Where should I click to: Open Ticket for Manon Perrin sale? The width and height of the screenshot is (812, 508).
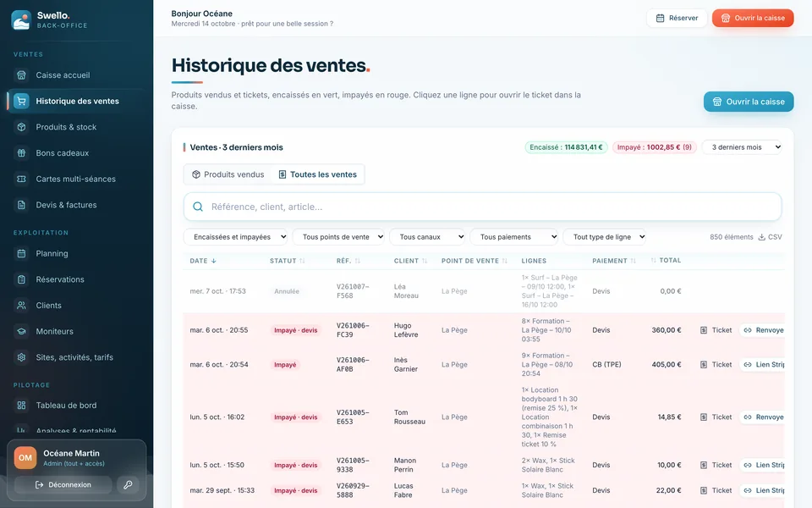point(716,465)
